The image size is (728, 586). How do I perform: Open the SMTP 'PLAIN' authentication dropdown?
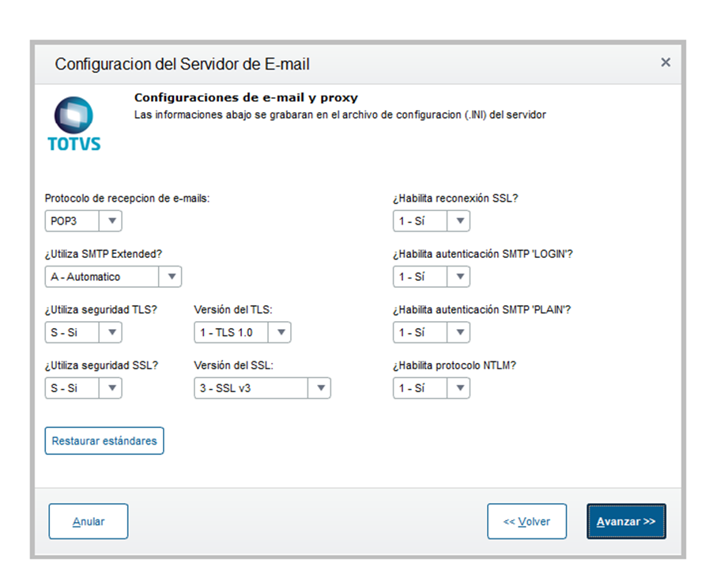[459, 332]
